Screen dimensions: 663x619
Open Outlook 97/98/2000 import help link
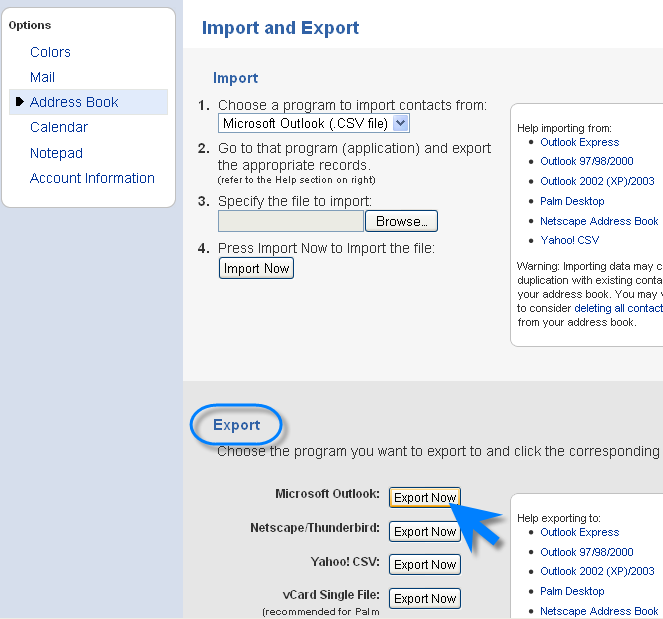coord(586,161)
